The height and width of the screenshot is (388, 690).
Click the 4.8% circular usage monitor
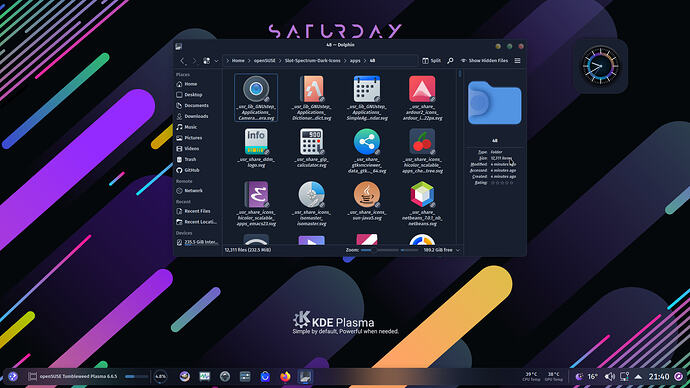(x=161, y=377)
